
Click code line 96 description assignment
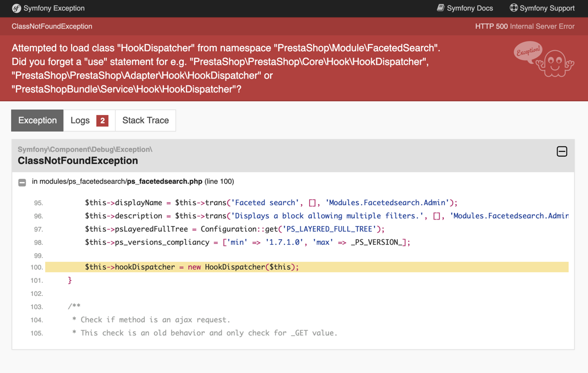click(326, 216)
